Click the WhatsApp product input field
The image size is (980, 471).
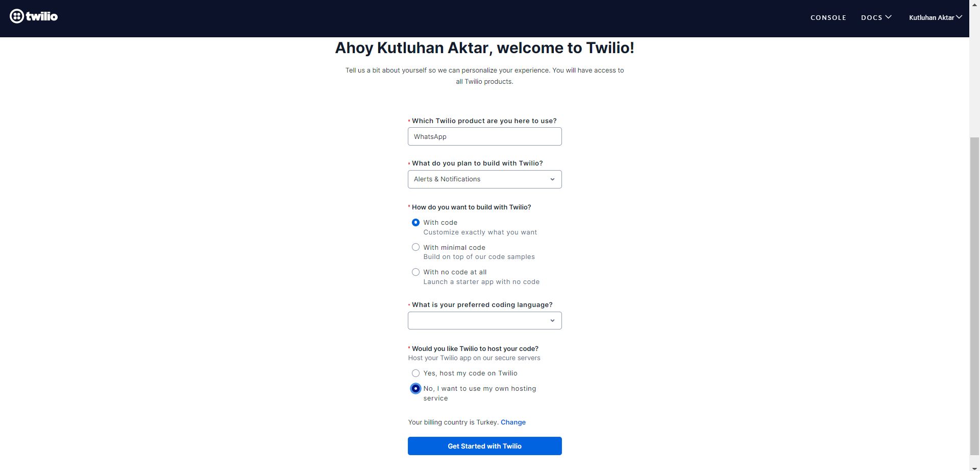coord(484,136)
